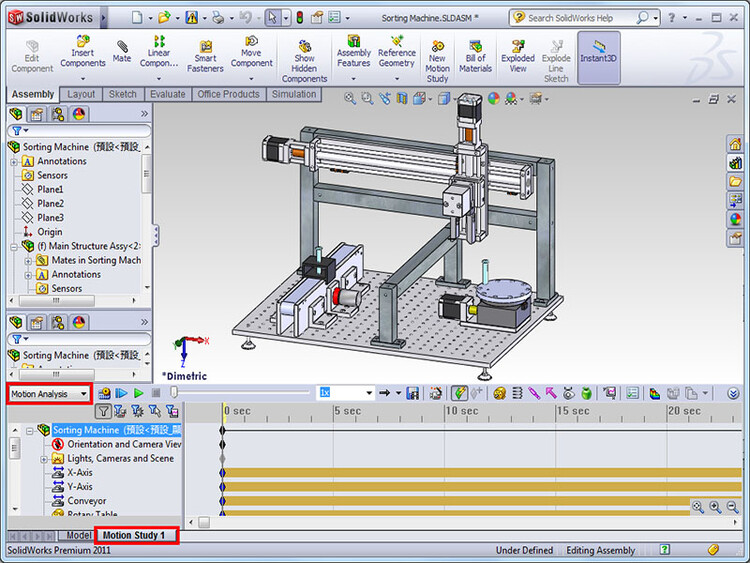The height and width of the screenshot is (563, 750).
Task: Expand the Lights, Cameras and Scene node
Action: [44, 459]
